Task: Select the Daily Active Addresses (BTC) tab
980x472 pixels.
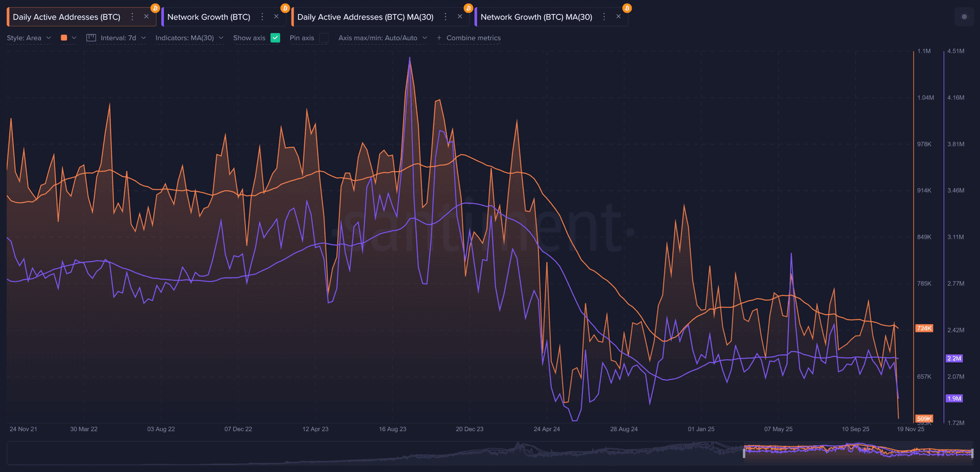Action: [x=66, y=17]
